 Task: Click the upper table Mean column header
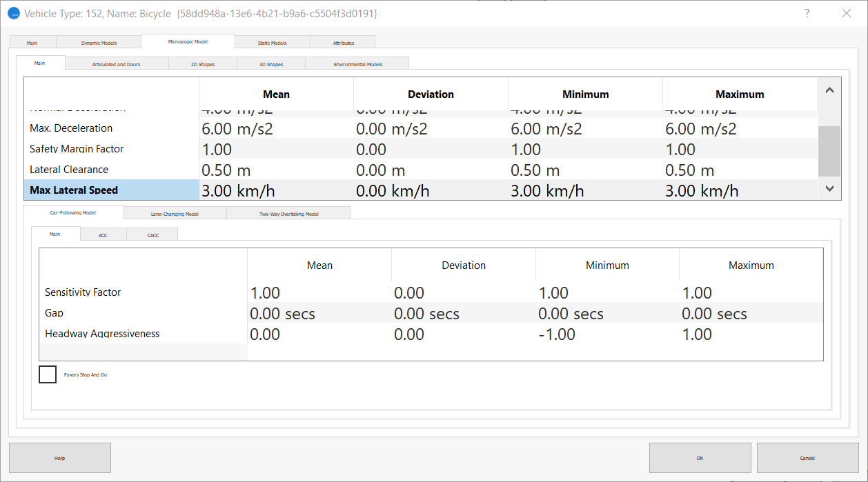pyautogui.click(x=276, y=94)
